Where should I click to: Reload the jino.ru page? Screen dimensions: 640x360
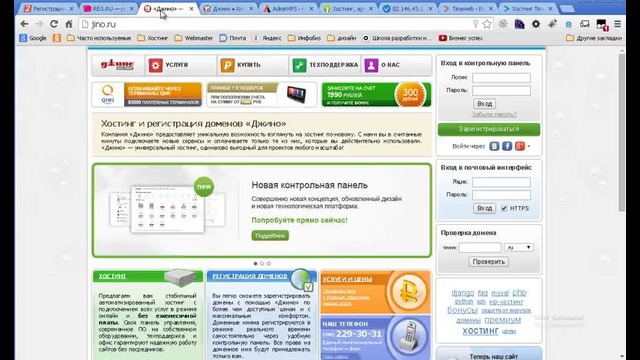pos(53,24)
